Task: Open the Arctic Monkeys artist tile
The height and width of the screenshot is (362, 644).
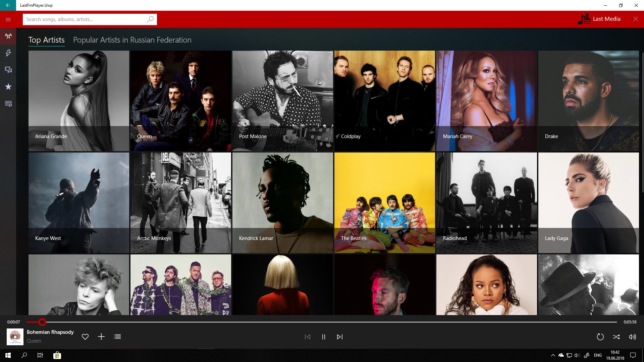Action: coord(181,203)
